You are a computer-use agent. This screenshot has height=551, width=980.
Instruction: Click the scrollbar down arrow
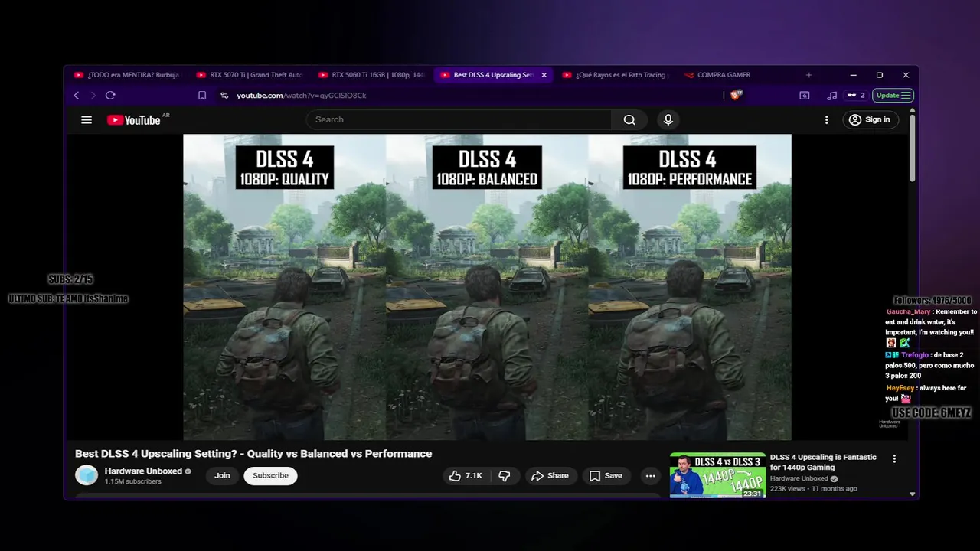[913, 494]
